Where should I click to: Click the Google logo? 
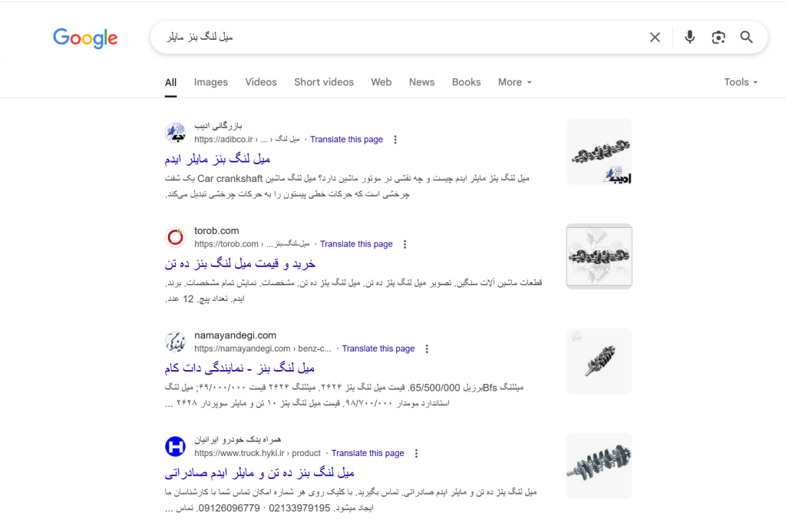pyautogui.click(x=85, y=38)
